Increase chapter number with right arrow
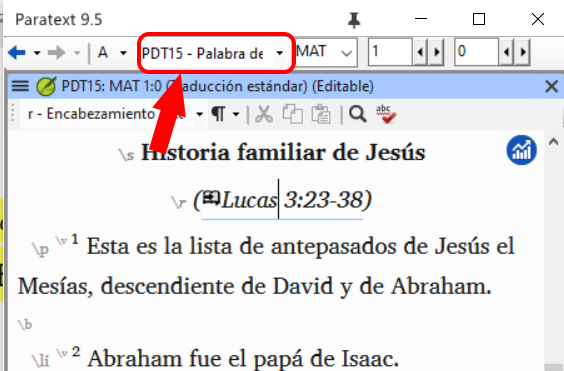Screen dimensions: 564x371 pos(436,53)
